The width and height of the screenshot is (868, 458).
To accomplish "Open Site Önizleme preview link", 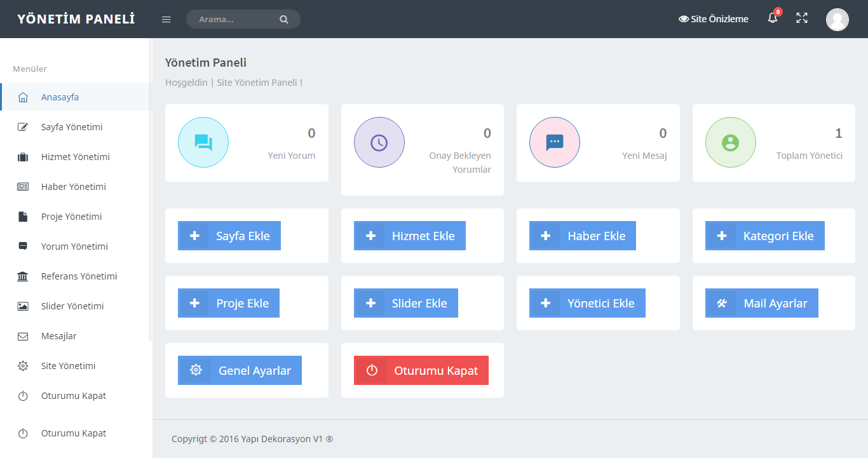I will coord(713,19).
